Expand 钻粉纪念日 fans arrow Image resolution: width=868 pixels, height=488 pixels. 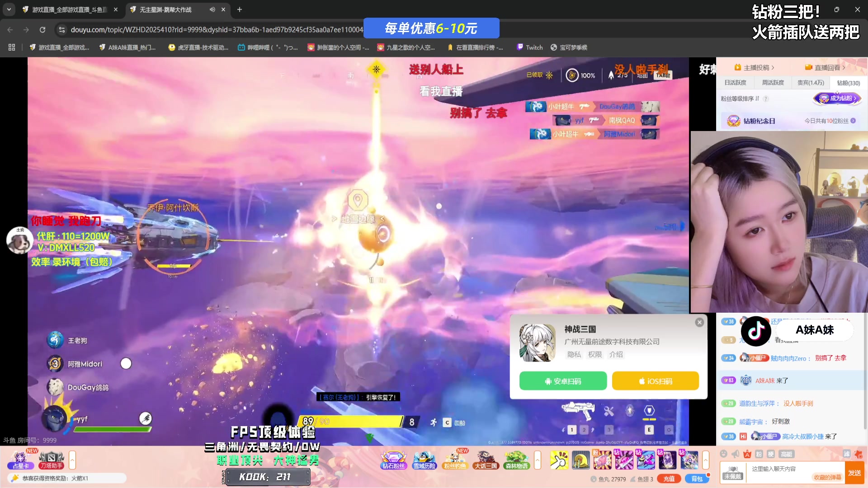[x=853, y=121]
